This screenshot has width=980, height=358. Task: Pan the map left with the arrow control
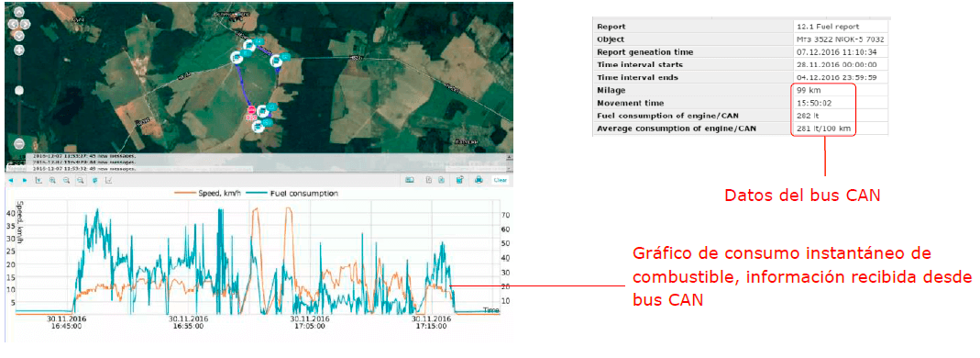click(x=12, y=24)
